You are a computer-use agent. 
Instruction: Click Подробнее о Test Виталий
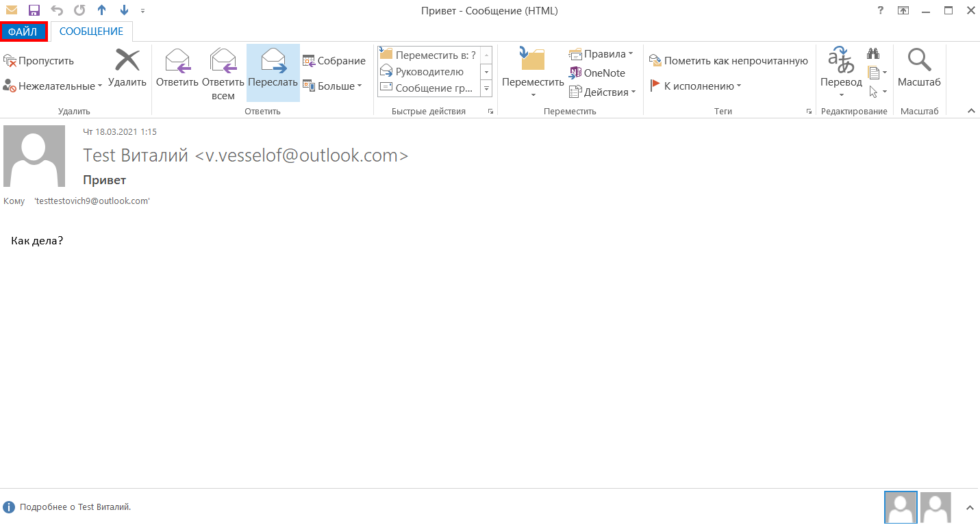pos(75,507)
